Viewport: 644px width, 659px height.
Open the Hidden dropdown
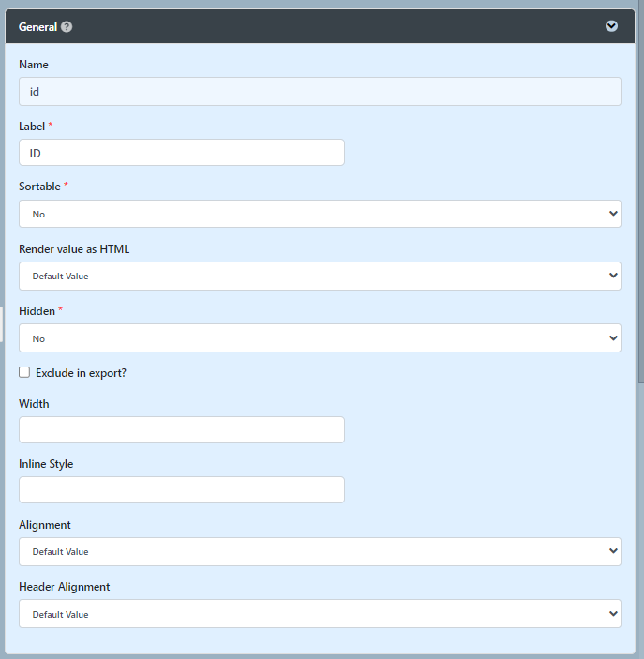click(320, 338)
